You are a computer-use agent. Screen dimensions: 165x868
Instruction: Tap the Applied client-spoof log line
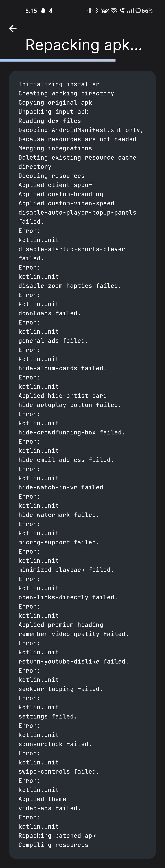[x=55, y=185]
